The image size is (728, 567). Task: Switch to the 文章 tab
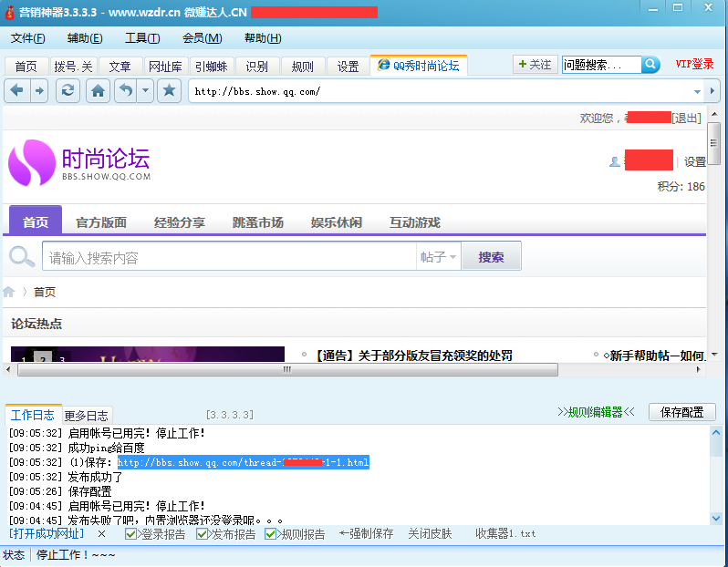tap(120, 67)
